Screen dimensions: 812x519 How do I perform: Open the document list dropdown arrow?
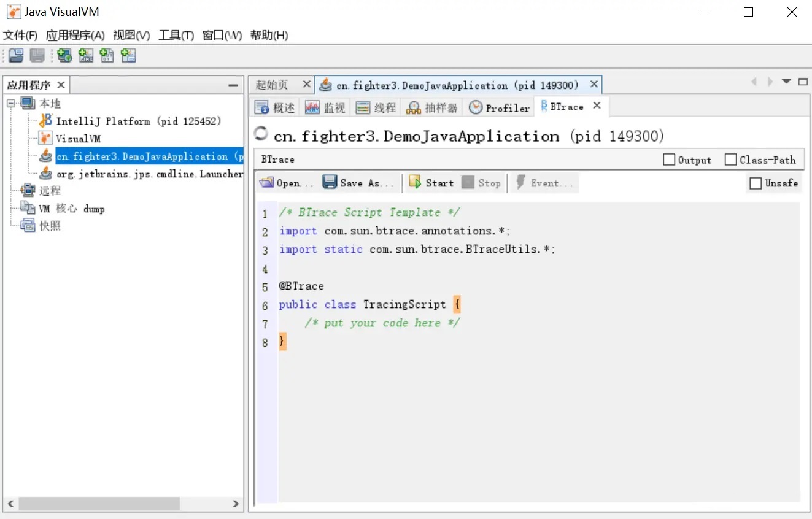[x=786, y=82]
